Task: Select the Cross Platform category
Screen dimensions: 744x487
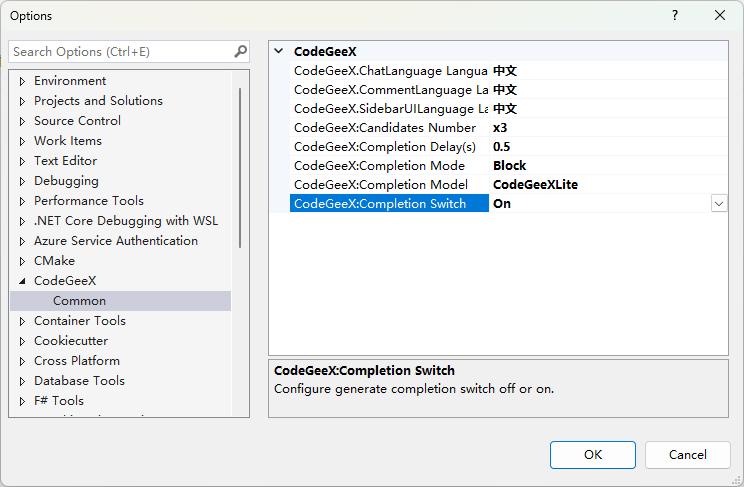Action: coord(77,361)
